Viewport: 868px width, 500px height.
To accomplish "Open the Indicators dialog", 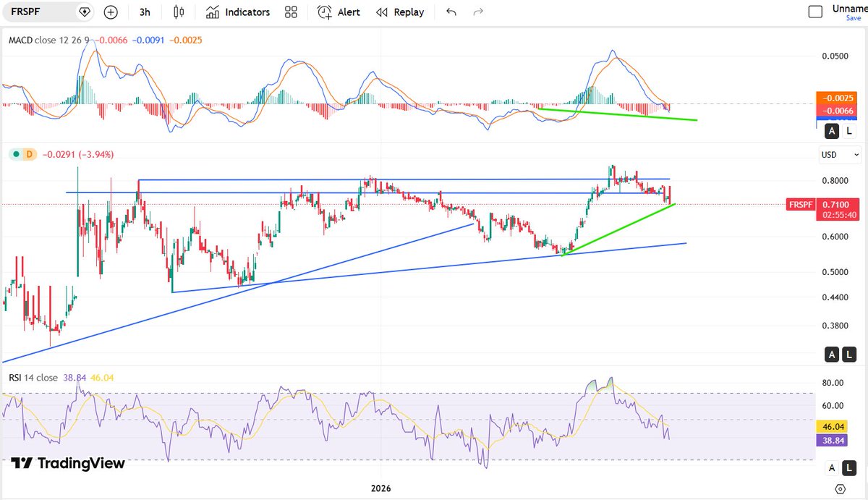I will [237, 12].
